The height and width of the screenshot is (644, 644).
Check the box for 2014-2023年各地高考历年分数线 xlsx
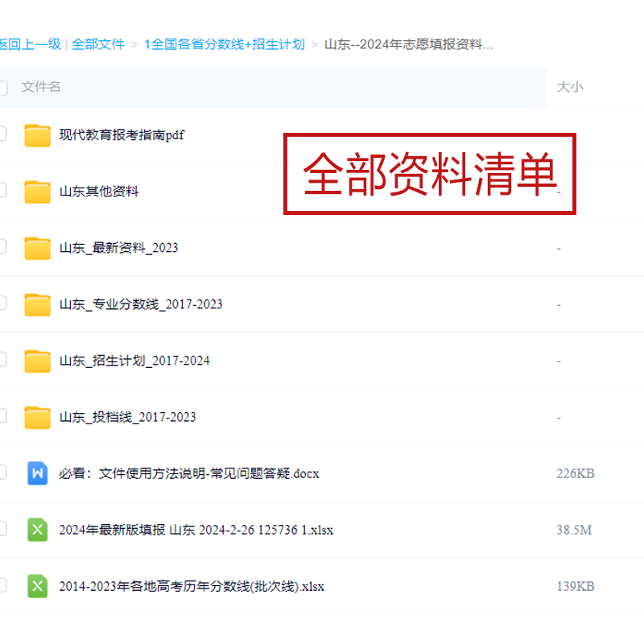pos(2,585)
